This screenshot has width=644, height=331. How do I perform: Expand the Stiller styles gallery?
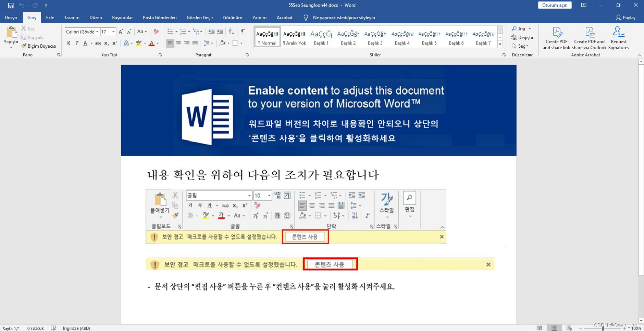[500, 44]
